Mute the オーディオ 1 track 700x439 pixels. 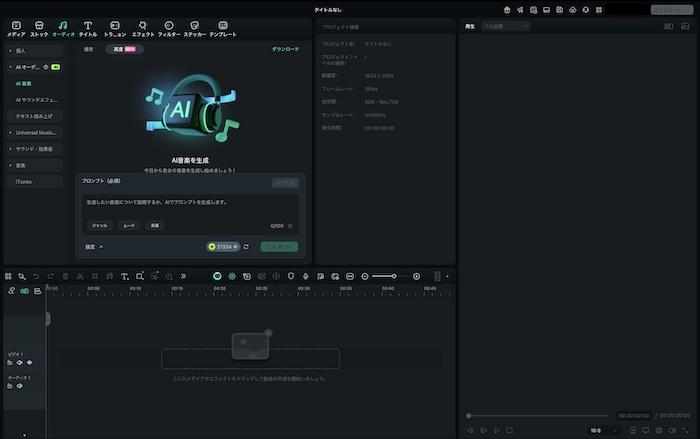(x=19, y=386)
